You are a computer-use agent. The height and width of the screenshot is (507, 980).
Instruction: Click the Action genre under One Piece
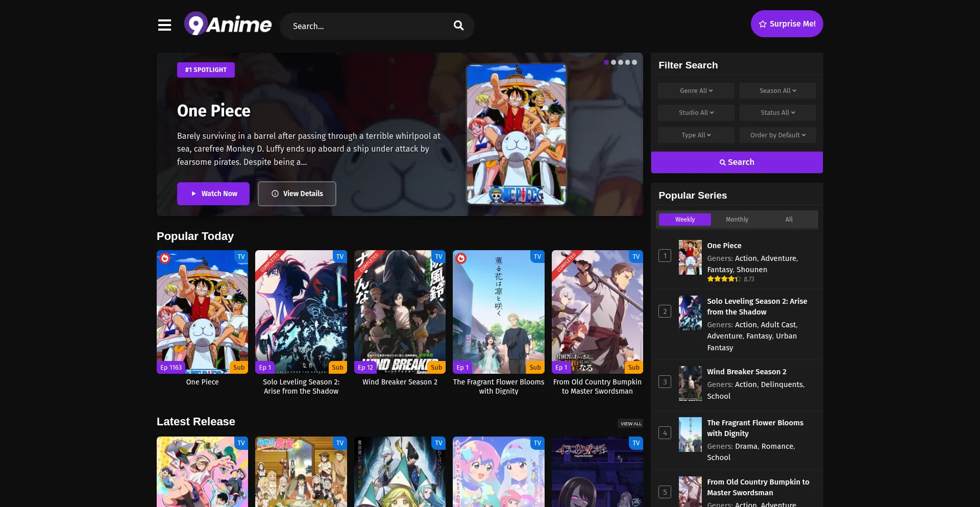[x=746, y=258]
